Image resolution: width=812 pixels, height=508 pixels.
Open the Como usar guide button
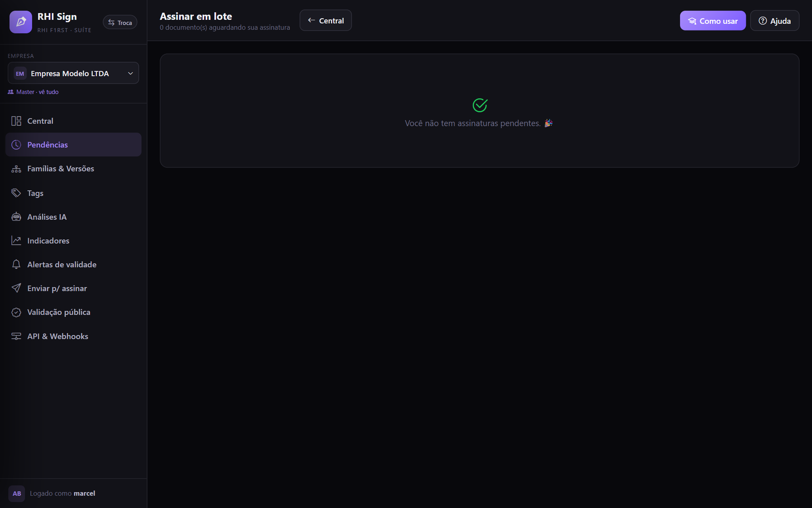pos(713,21)
